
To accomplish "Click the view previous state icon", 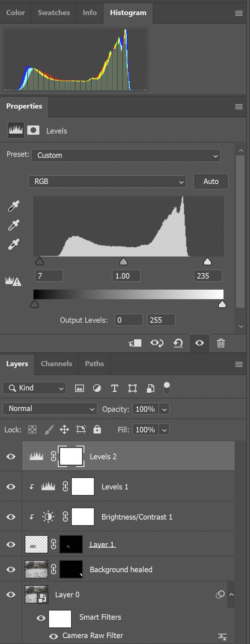I will [156, 343].
